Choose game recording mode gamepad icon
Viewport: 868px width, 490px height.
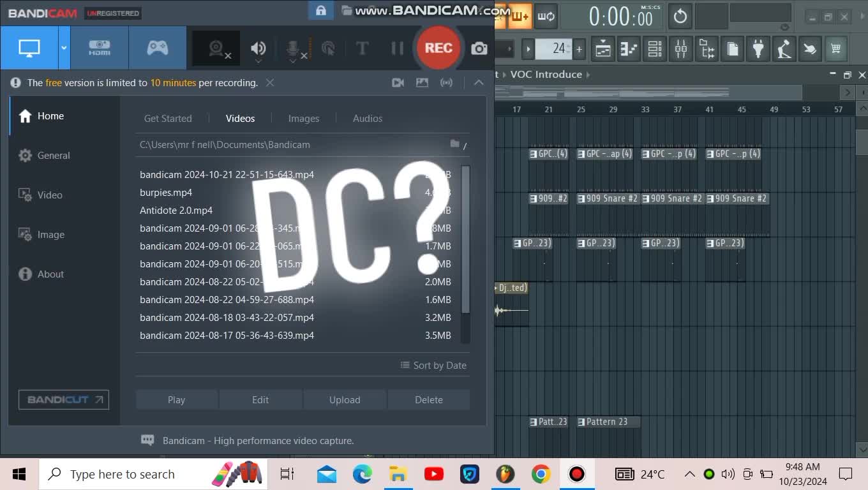158,48
